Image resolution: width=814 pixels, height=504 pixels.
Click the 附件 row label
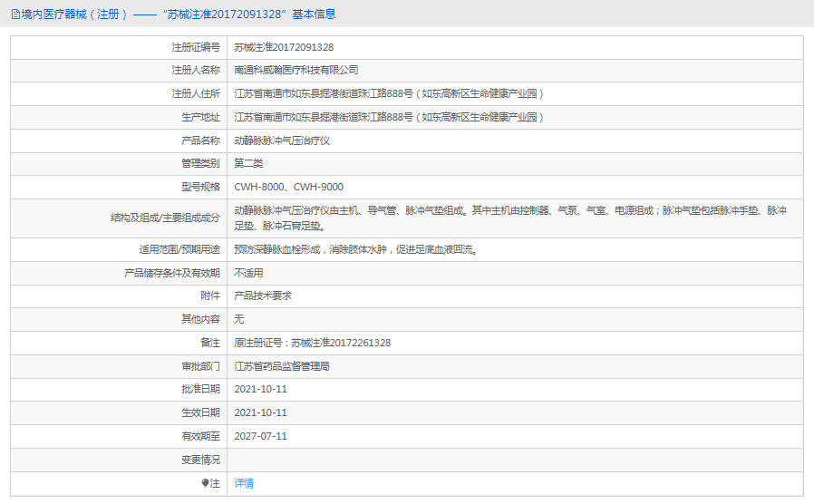point(210,296)
